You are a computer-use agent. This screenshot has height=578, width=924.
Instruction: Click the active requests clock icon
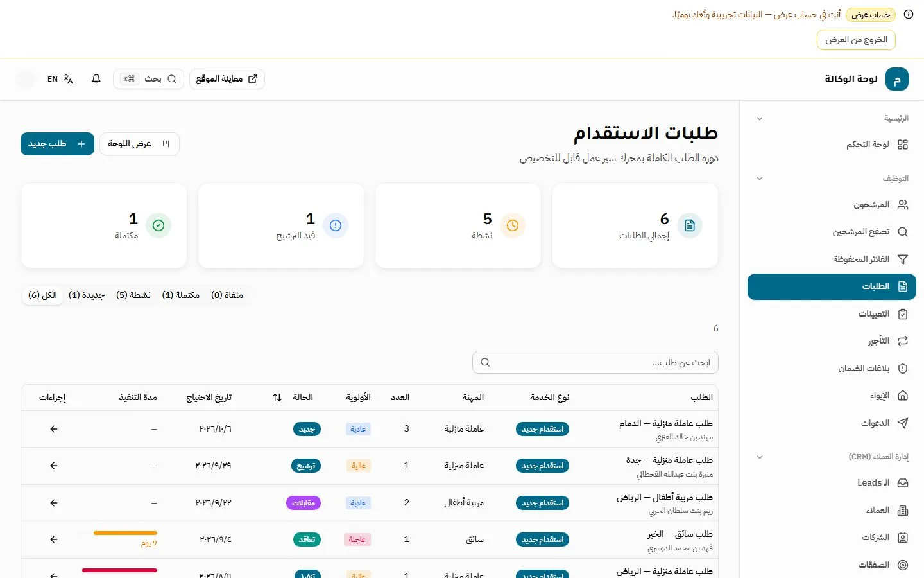click(x=513, y=225)
